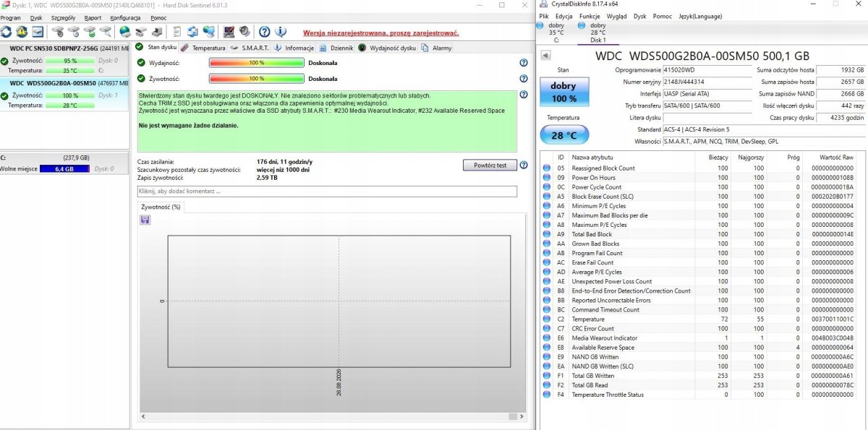Click the help icon next to Powtórz test
The width and height of the screenshot is (868, 430).
[523, 165]
